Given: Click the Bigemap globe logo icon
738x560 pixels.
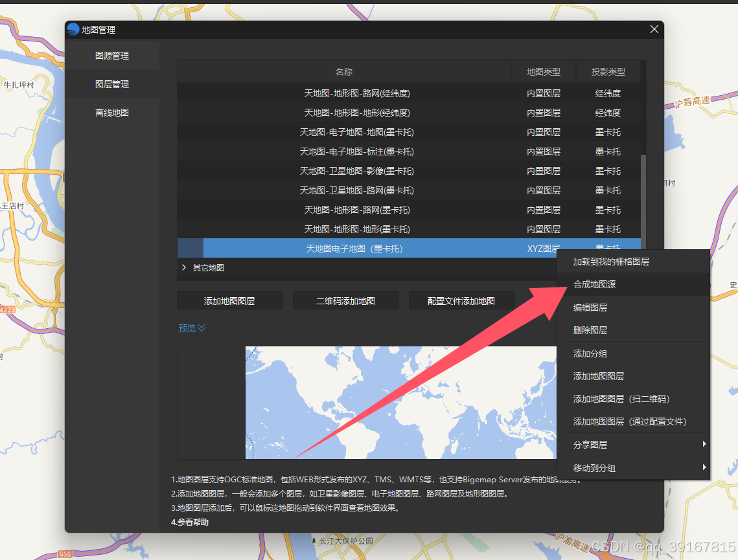Looking at the screenshot, I should coord(73,29).
